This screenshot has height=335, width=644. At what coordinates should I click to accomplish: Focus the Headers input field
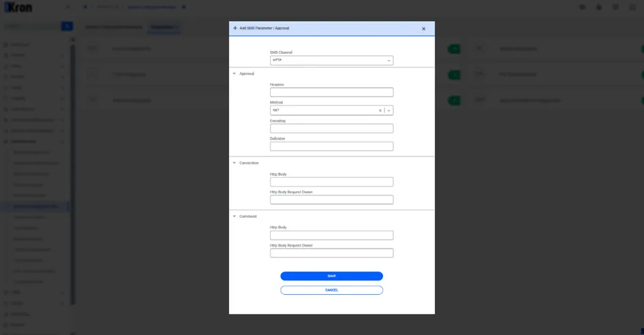point(331,92)
